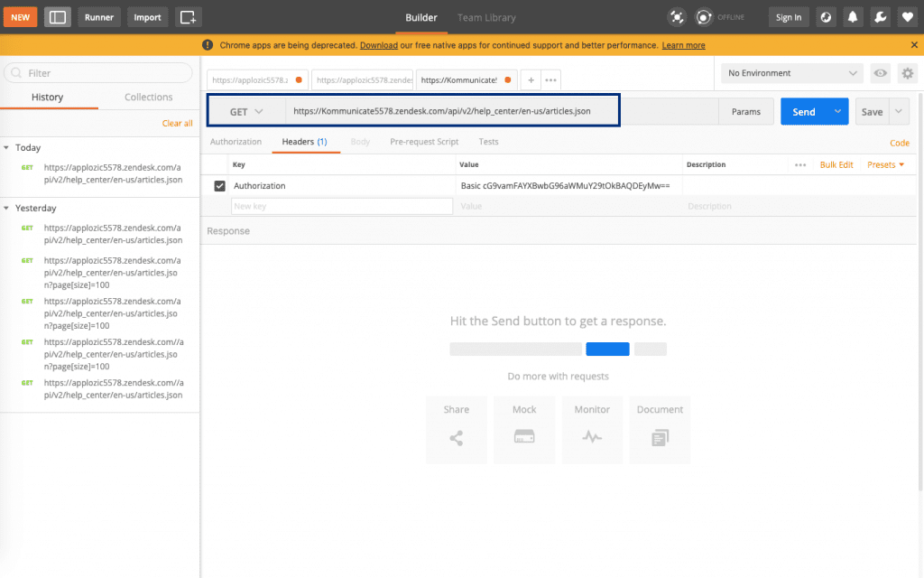Collapse the Today history group

pos(6,147)
